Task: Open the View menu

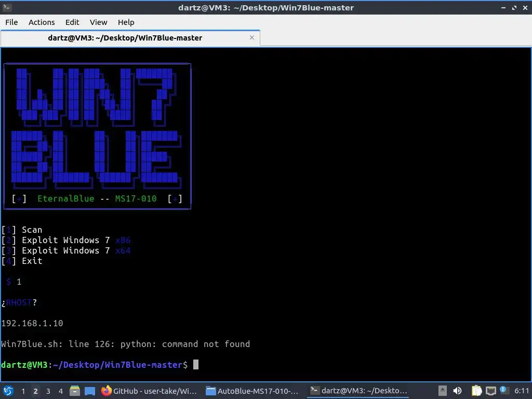Action: [x=98, y=22]
